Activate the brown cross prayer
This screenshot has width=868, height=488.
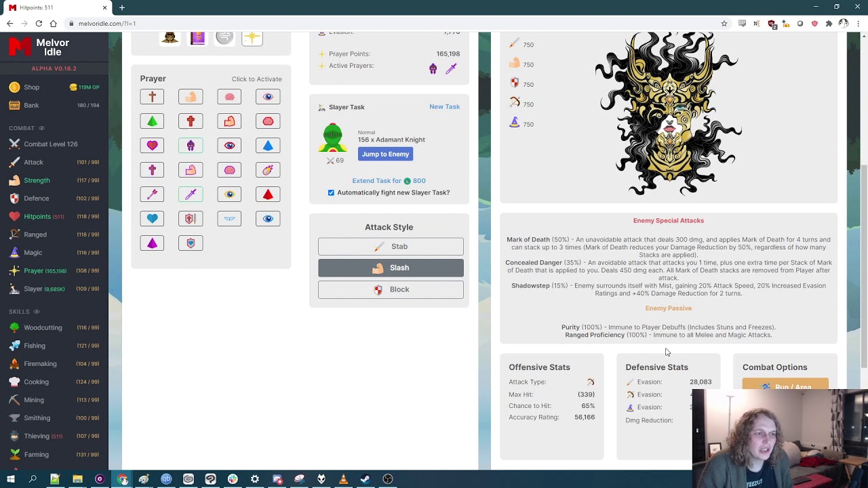coord(152,97)
